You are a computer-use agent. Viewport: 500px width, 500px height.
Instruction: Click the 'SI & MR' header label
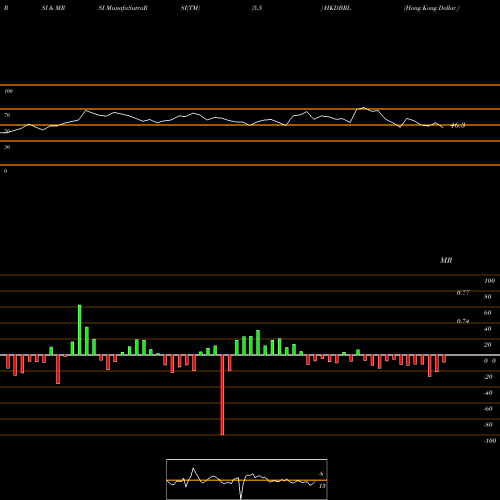click(x=53, y=8)
